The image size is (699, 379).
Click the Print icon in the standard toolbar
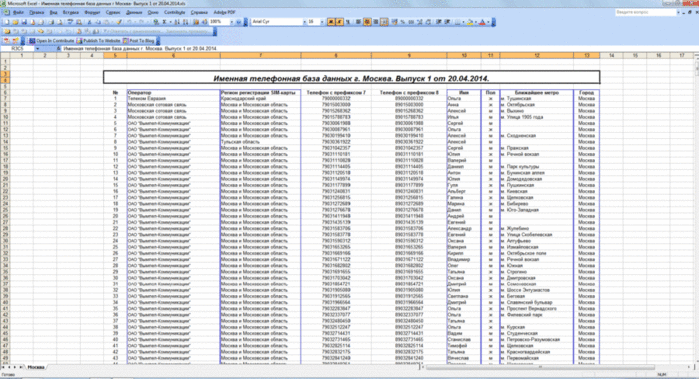(x=51, y=22)
